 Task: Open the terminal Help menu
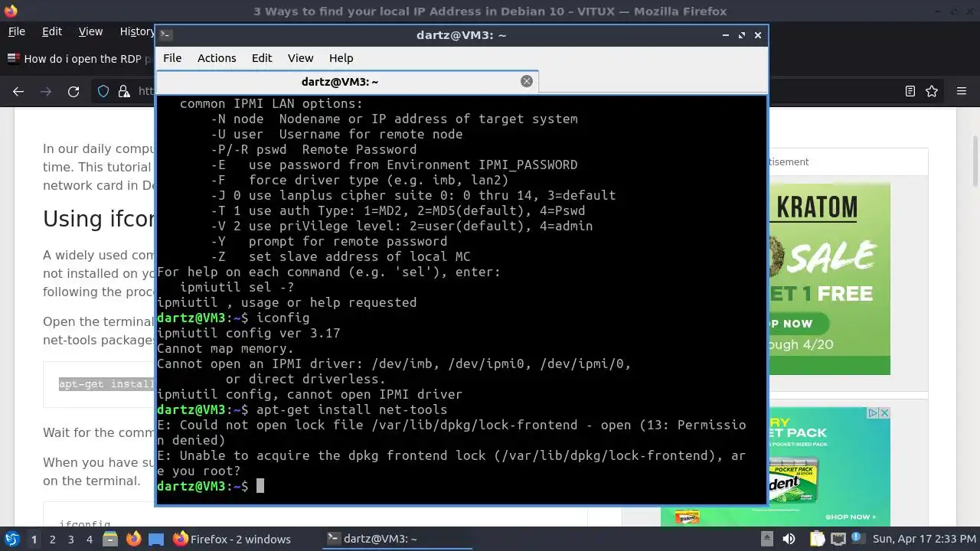pos(341,58)
